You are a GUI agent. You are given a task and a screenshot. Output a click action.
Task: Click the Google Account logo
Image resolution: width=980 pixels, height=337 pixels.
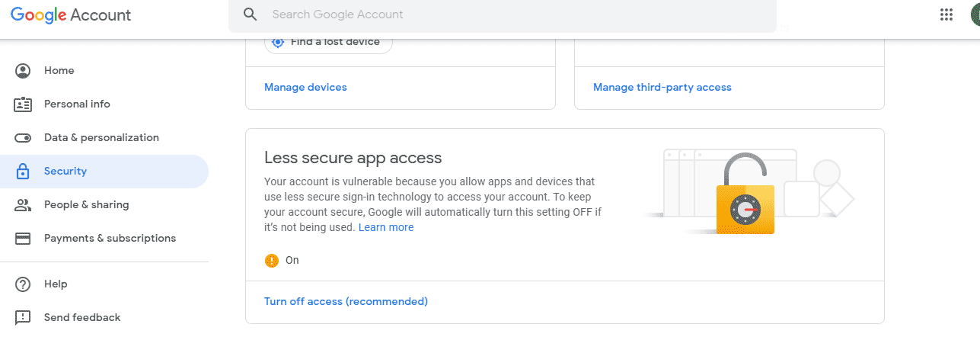[x=71, y=14]
